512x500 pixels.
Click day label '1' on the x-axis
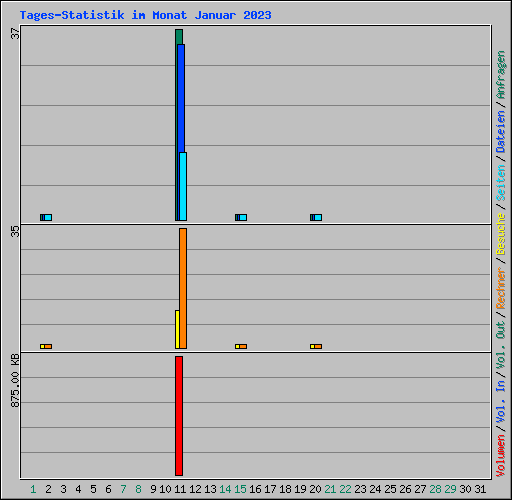(x=33, y=489)
